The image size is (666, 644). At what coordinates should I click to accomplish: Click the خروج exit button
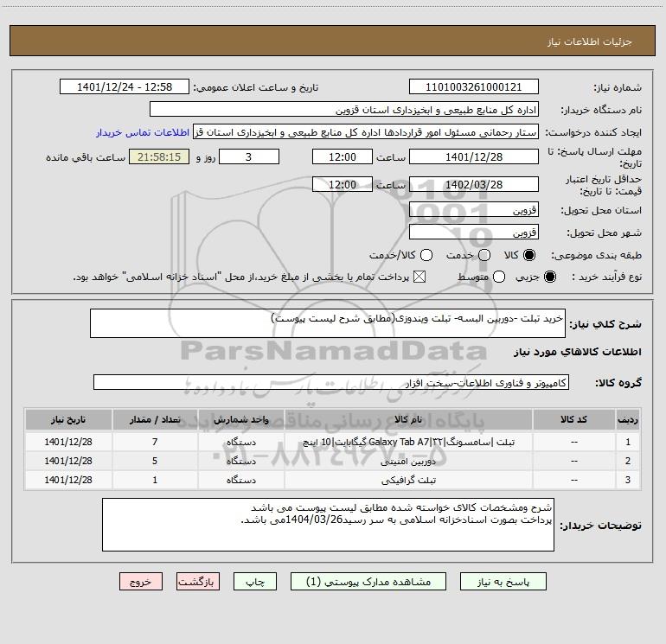tap(141, 582)
